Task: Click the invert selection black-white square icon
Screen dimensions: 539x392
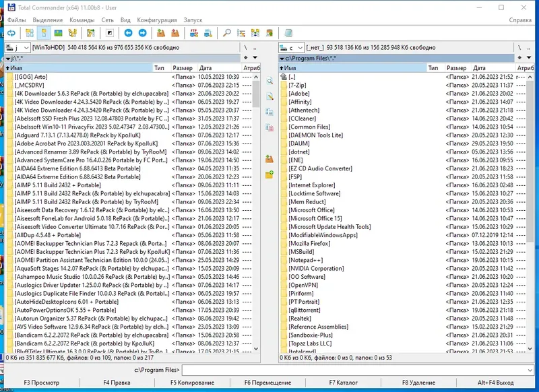Action: (110, 33)
